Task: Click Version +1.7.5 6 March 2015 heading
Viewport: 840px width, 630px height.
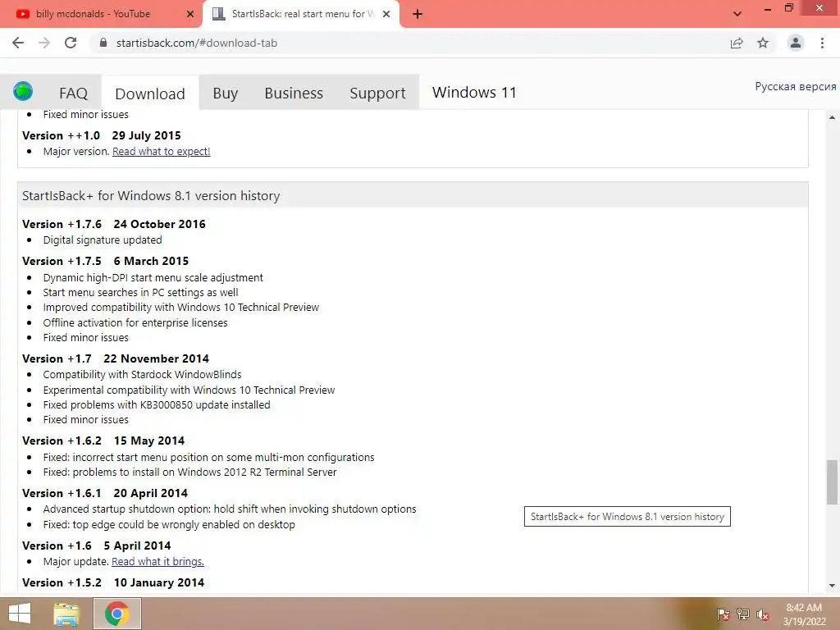Action: 106,261
